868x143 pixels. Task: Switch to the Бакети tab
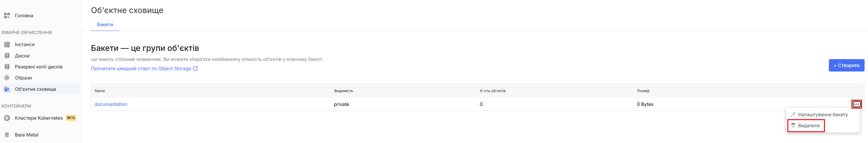pyautogui.click(x=105, y=24)
